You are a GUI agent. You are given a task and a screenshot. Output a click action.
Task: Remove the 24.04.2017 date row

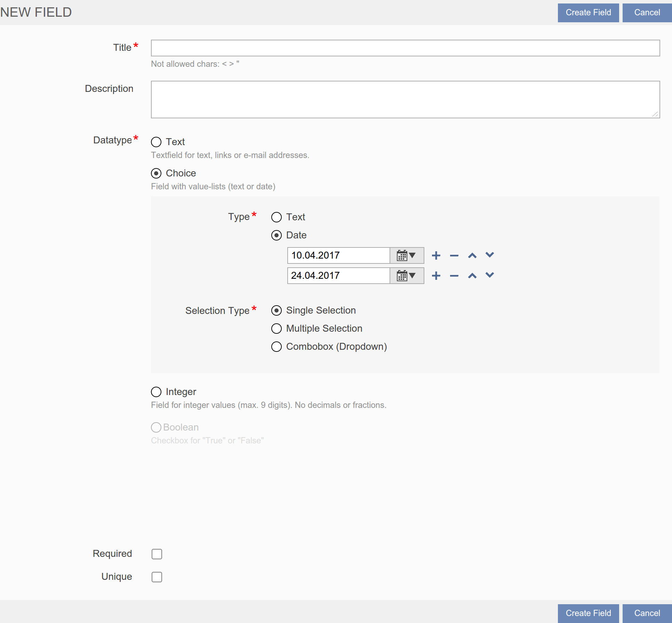pos(454,276)
